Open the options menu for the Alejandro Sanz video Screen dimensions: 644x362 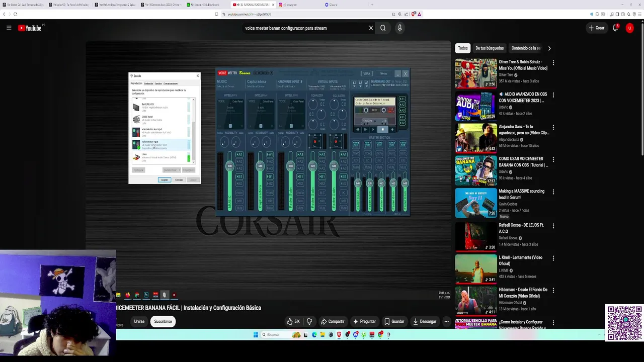(553, 127)
